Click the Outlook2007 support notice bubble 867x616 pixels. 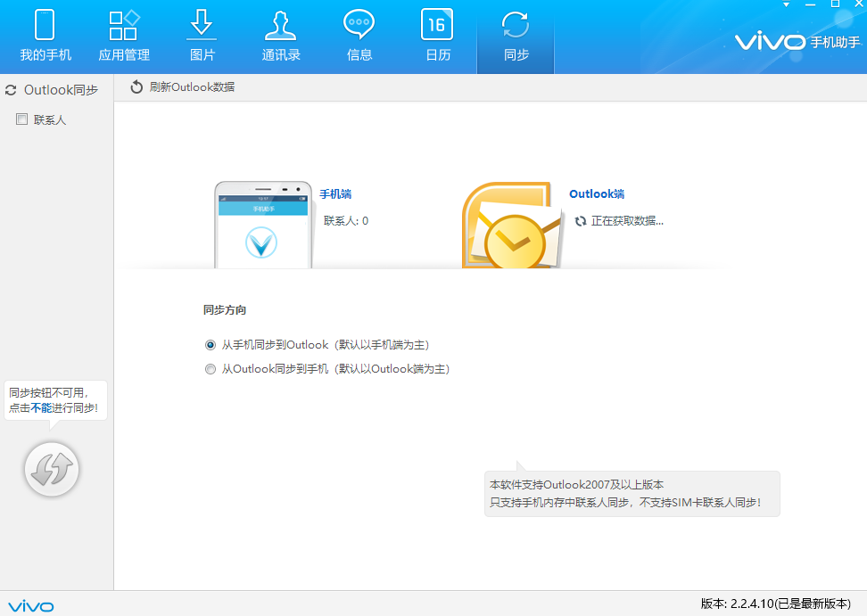pyautogui.click(x=632, y=493)
